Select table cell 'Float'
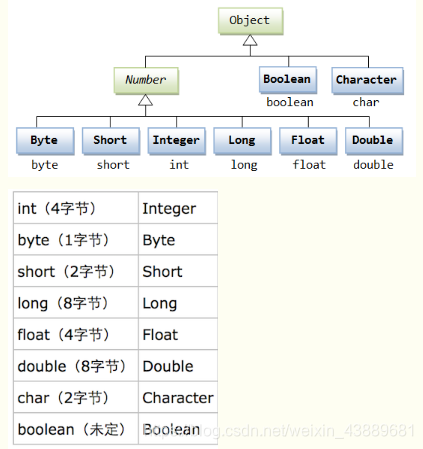Viewport: 423px width, 449px height. (178, 334)
